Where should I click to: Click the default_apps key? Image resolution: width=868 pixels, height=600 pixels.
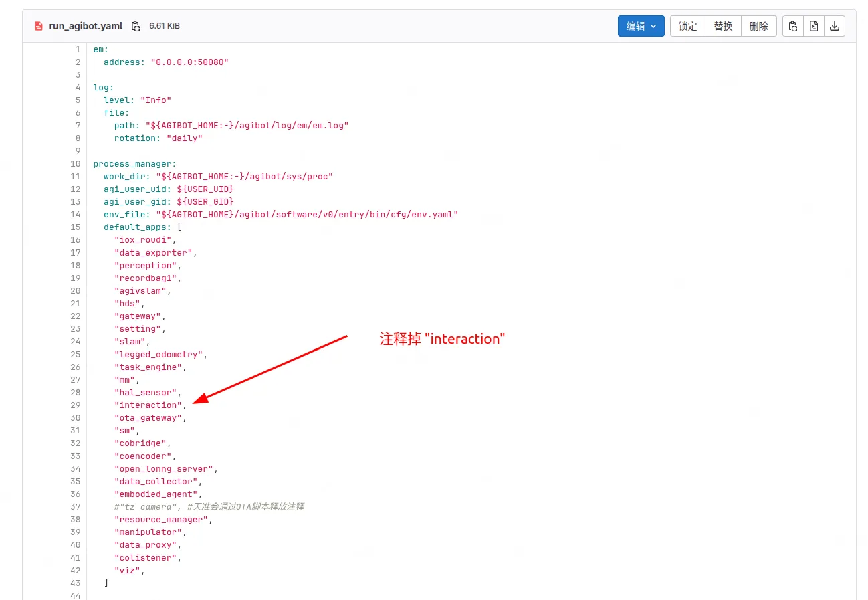click(x=137, y=227)
